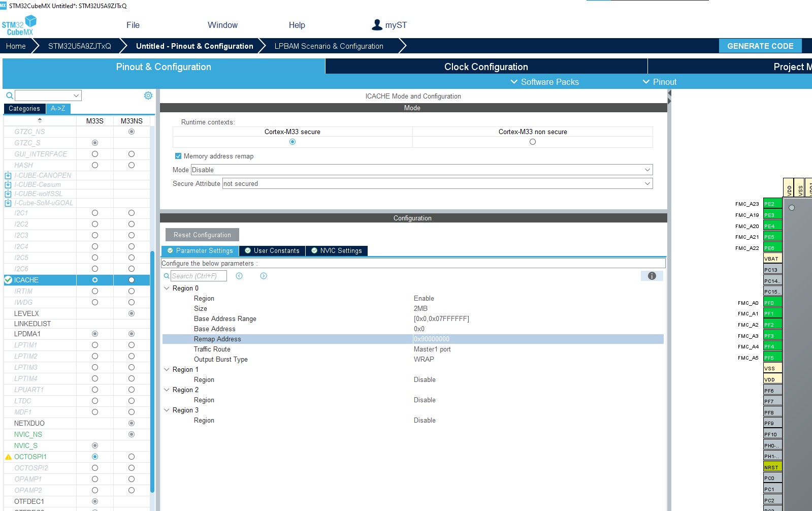Click download icon beside I-CUBE-wolfSSL
This screenshot has height=511, width=812.
[8, 194]
